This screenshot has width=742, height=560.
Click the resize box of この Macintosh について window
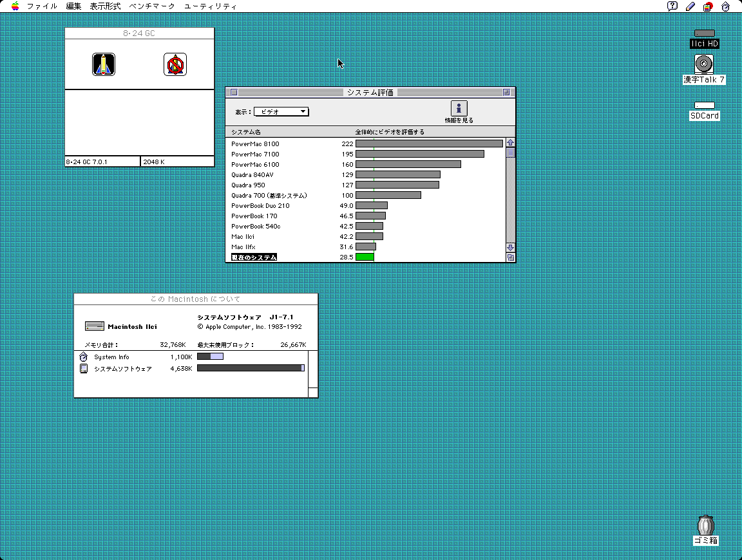click(x=313, y=393)
